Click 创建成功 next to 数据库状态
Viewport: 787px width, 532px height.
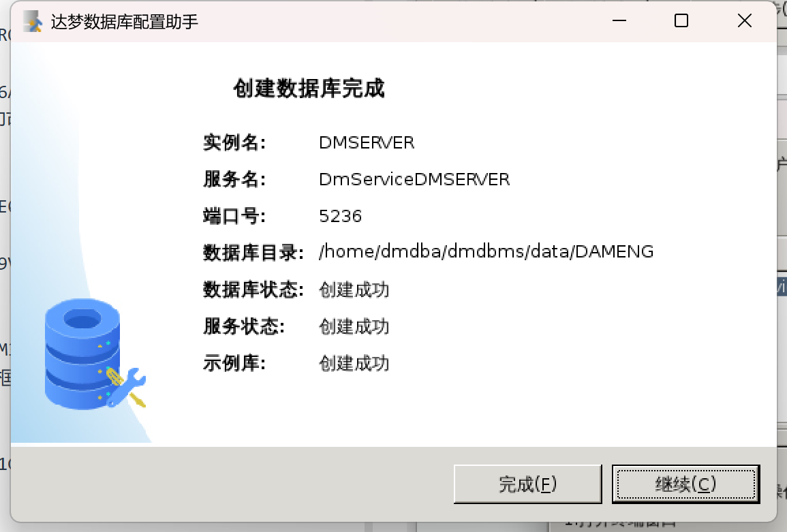(x=354, y=290)
